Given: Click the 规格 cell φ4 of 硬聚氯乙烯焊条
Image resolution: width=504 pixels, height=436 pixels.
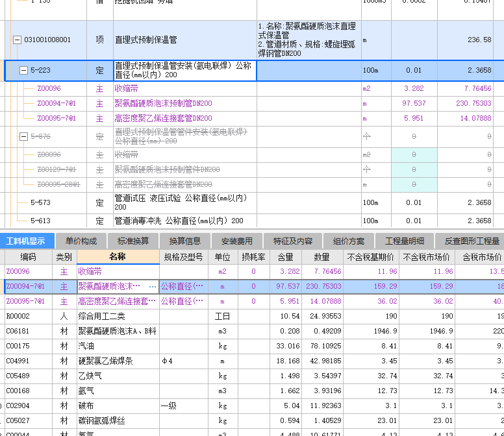Looking at the screenshot, I should 184,361.
